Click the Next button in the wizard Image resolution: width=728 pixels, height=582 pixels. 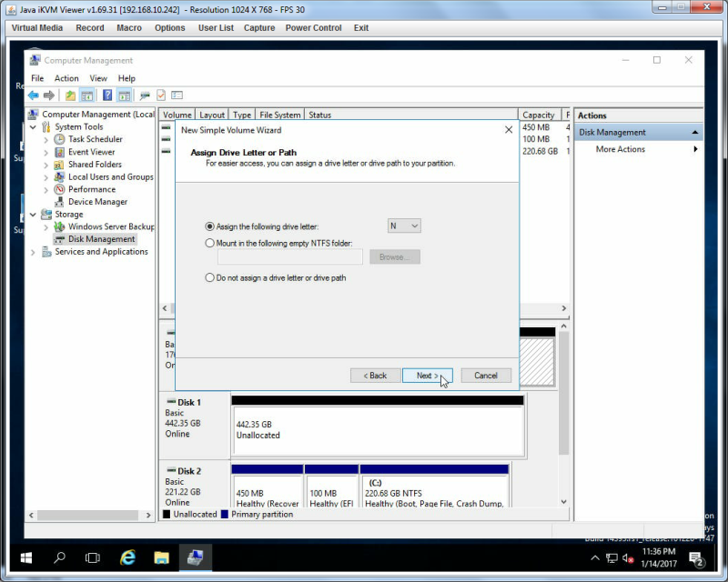pyautogui.click(x=427, y=376)
